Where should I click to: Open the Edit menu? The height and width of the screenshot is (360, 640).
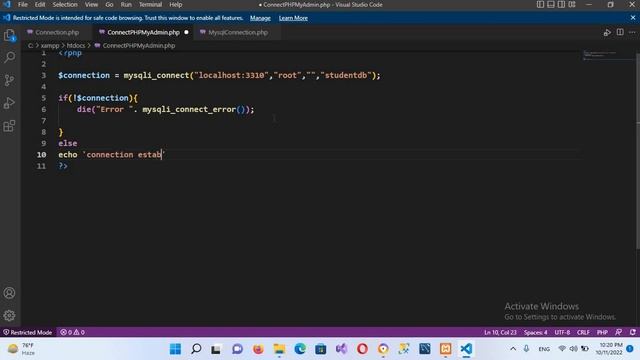tap(40, 4)
